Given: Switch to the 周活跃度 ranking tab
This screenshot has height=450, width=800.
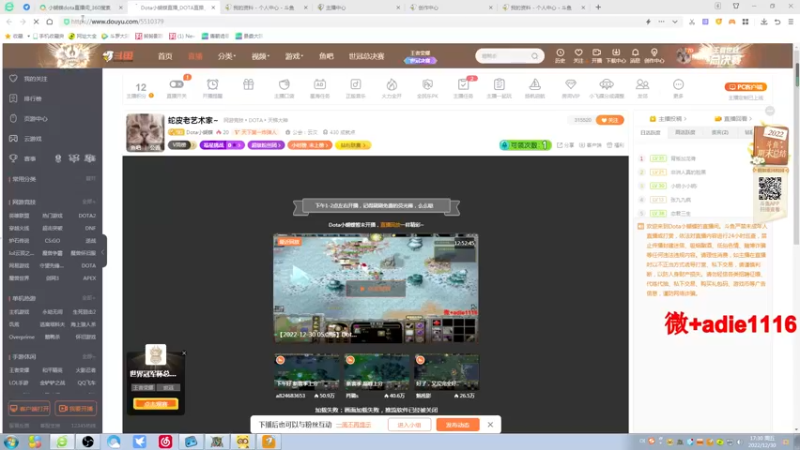Looking at the screenshot, I should (685, 133).
